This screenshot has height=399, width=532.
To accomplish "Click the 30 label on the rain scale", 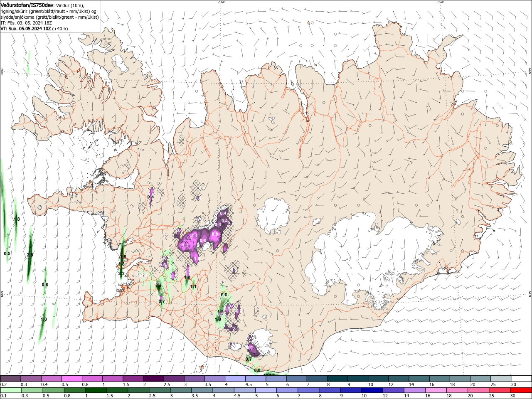I will coord(513,396).
